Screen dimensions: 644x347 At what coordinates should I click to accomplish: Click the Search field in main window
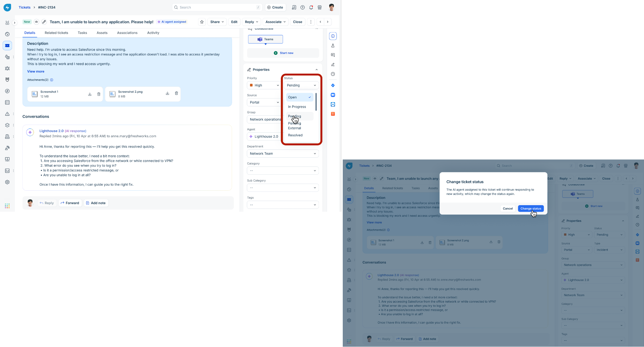click(x=217, y=8)
